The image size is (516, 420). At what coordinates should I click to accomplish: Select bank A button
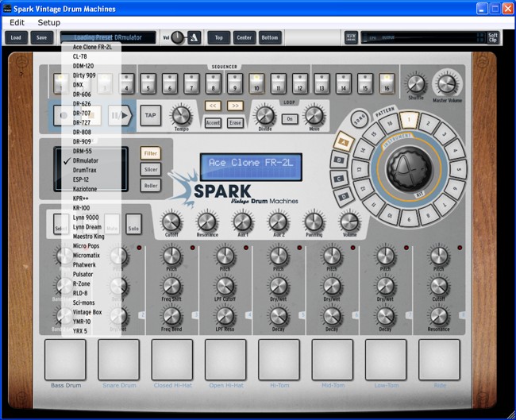click(x=344, y=142)
